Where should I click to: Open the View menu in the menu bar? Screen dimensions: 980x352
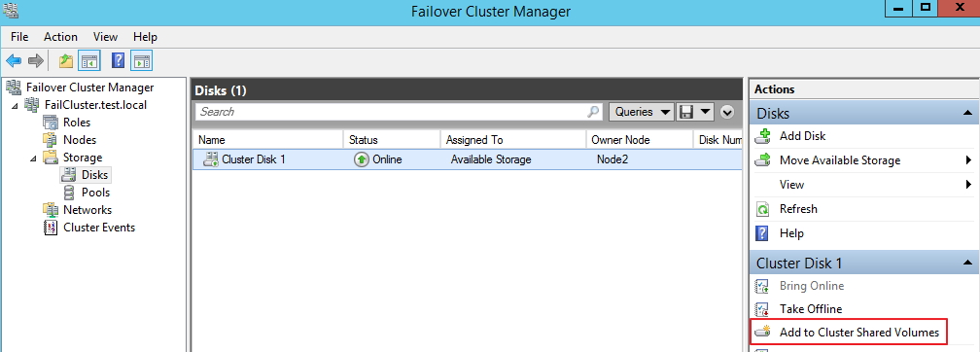(106, 37)
